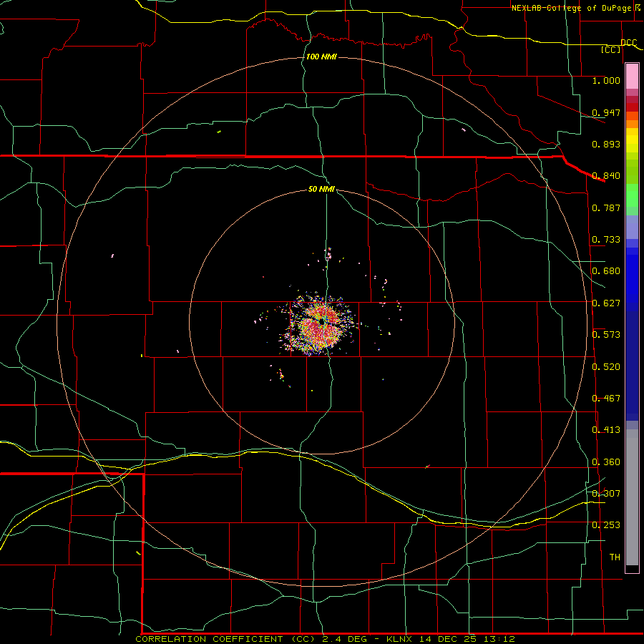Click the 50 NMI range ring label
The height and width of the screenshot is (644, 644).
point(321,190)
